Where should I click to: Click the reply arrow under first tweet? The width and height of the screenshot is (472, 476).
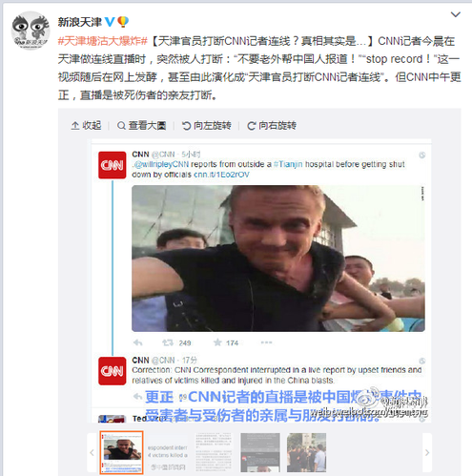coord(138,342)
